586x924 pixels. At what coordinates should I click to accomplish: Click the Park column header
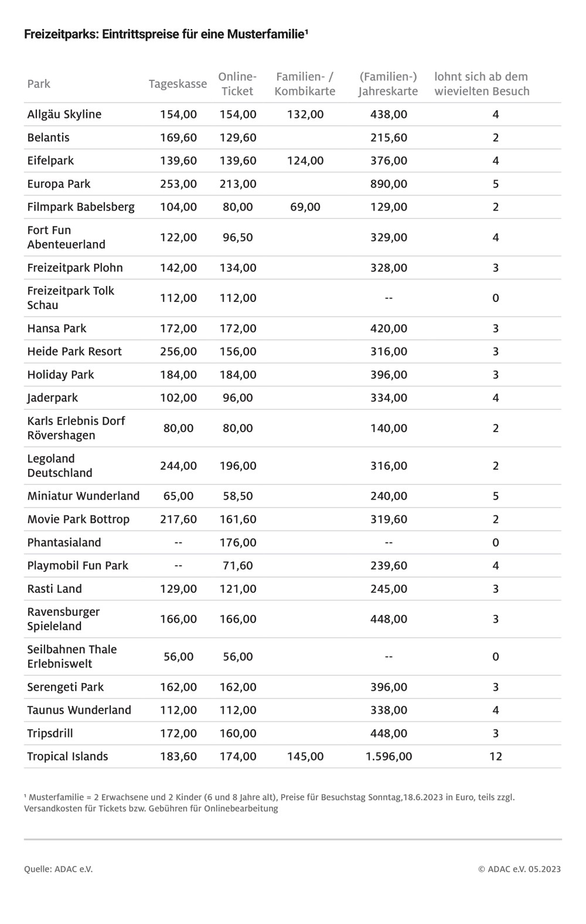coord(39,84)
